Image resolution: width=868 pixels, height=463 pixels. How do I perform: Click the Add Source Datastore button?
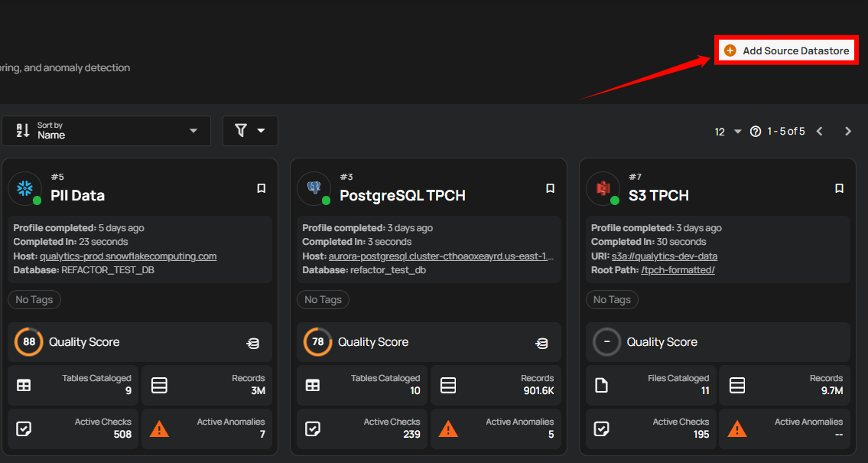coord(786,51)
